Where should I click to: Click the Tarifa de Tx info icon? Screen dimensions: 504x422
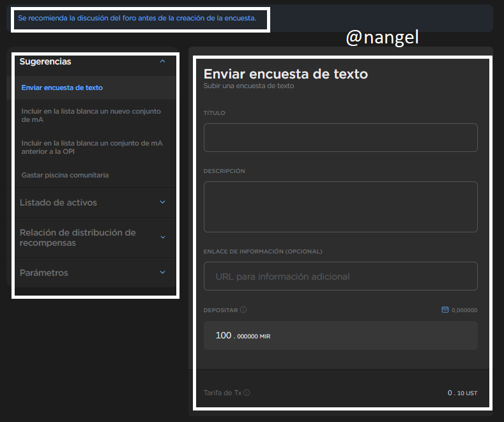[x=247, y=393]
